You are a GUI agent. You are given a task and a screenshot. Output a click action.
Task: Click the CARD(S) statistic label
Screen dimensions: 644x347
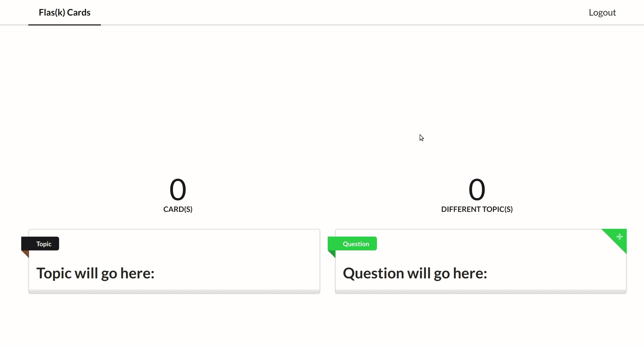(178, 209)
